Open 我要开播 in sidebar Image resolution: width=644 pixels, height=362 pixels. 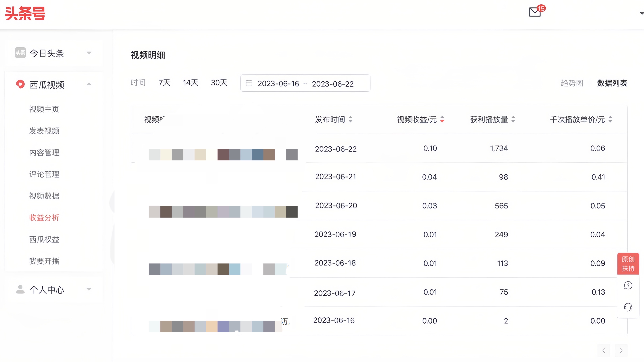pos(44,261)
